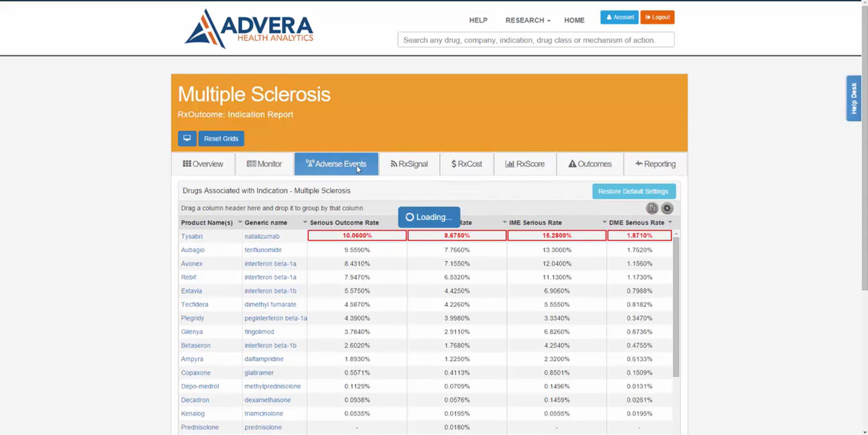The height and width of the screenshot is (435, 868).
Task: Open filter arrow left of IME Serious Rate
Action: tap(505, 222)
